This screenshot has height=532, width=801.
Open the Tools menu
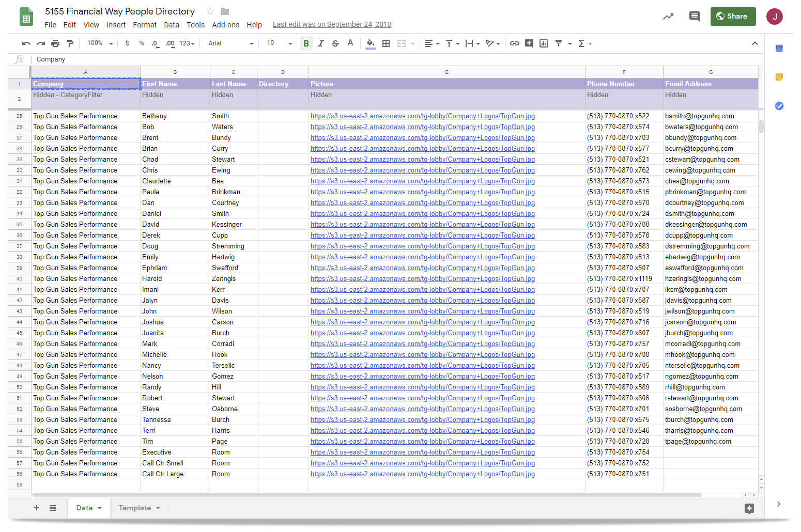point(196,25)
